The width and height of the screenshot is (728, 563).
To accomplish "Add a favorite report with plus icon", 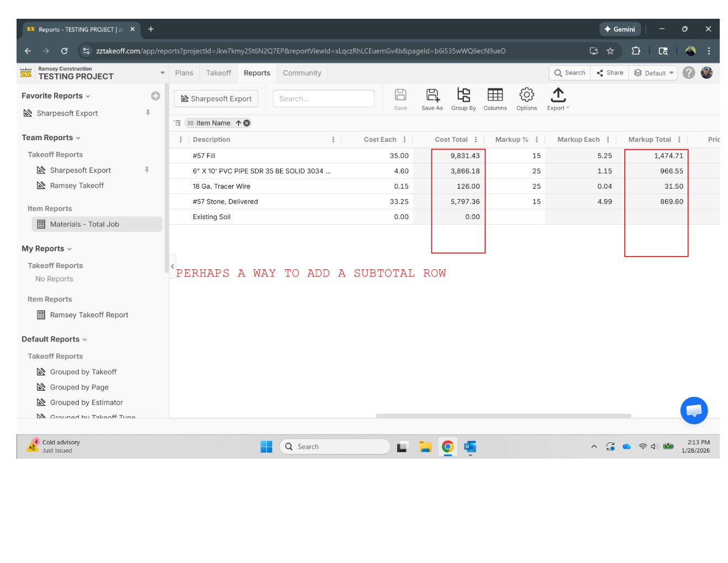I will coord(156,96).
